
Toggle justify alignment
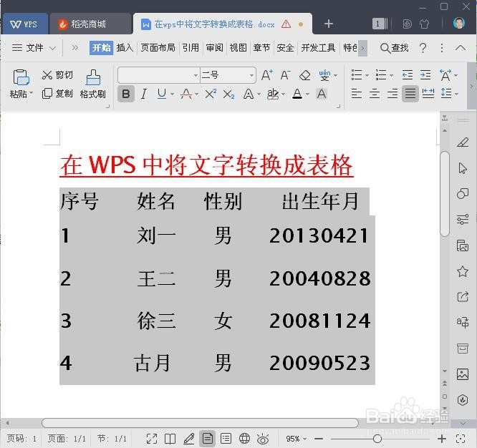pos(410,94)
